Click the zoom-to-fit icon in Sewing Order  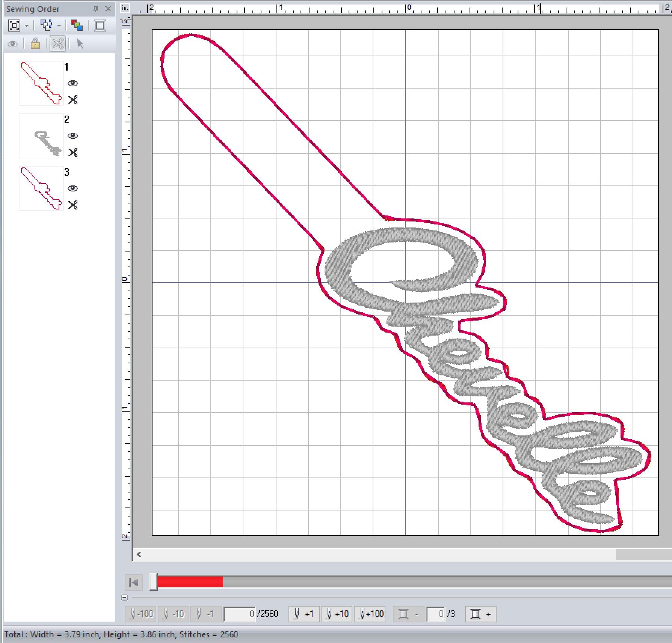tap(14, 26)
